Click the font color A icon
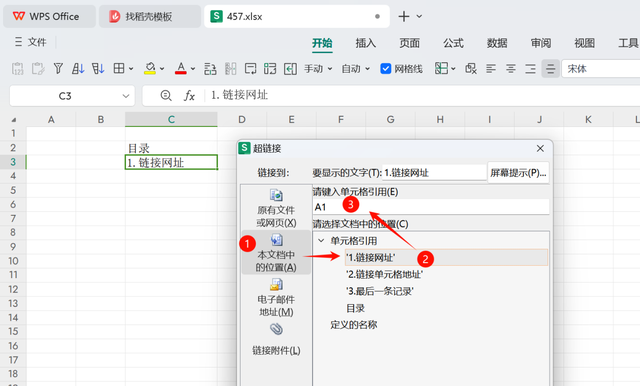Image resolution: width=640 pixels, height=386 pixels. (x=180, y=69)
